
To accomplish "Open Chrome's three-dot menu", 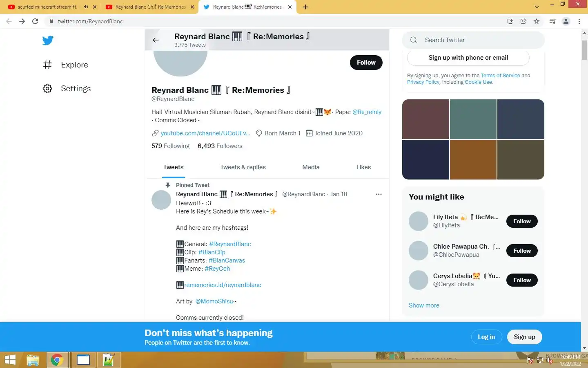I will [579, 21].
